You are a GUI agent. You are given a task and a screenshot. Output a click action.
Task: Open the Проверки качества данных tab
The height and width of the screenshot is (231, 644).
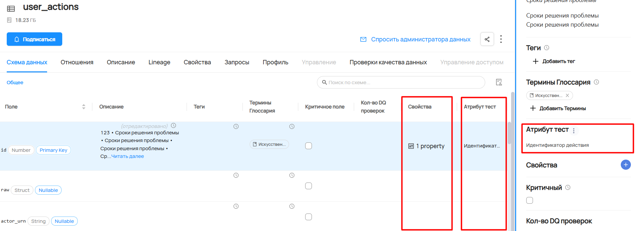pos(388,62)
